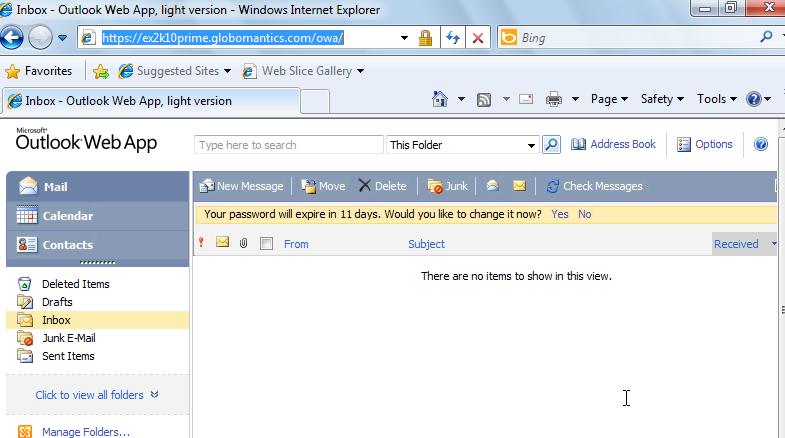Click the Read Mail toolbar icon
785x438 pixels.
[526, 99]
